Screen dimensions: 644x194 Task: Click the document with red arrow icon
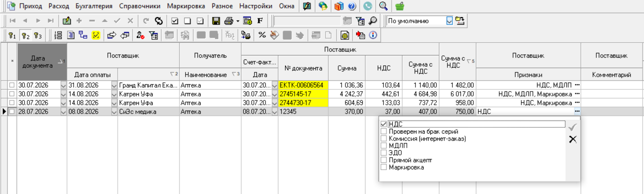[361, 35]
